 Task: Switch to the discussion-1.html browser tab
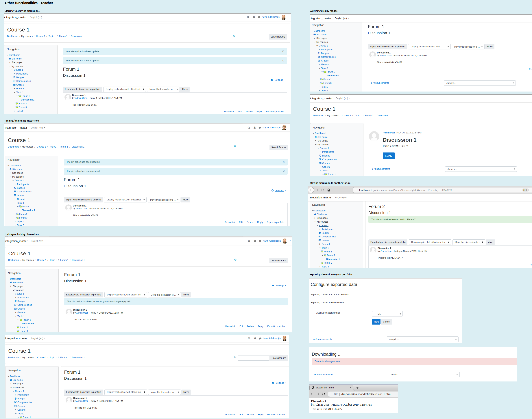pyautogui.click(x=331, y=388)
